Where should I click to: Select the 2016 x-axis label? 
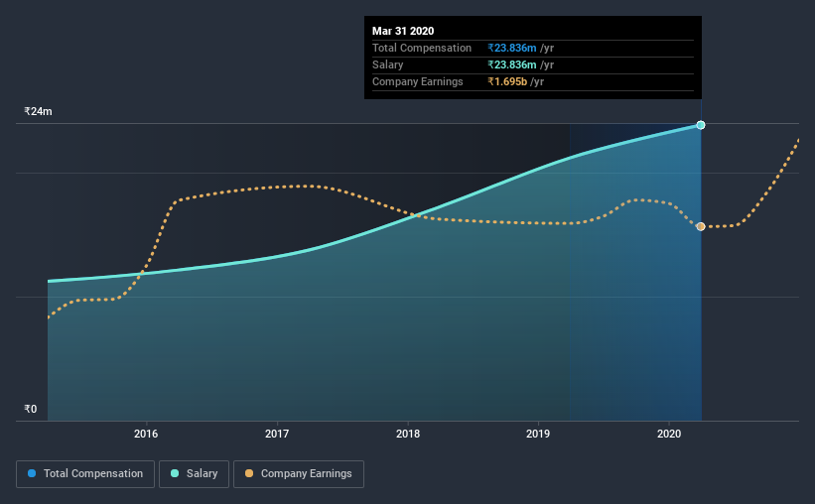point(146,434)
